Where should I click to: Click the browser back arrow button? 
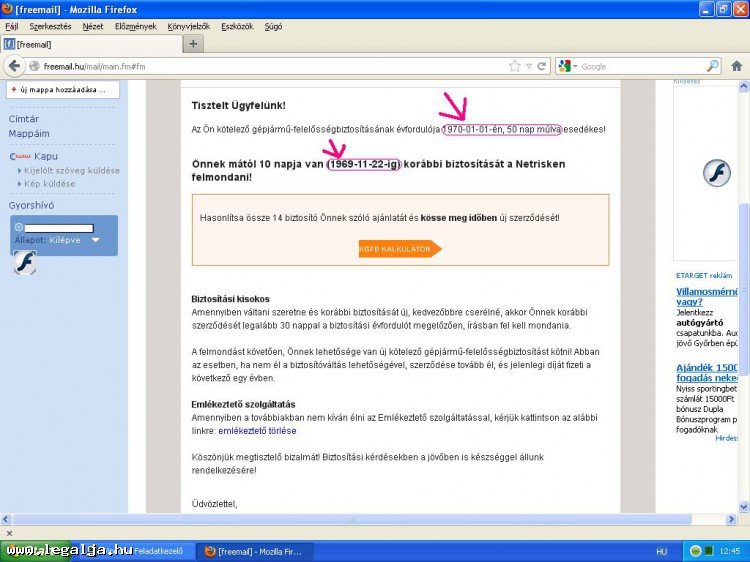(x=14, y=66)
